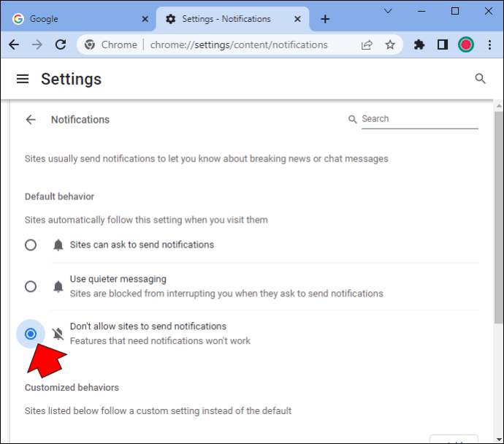Image resolution: width=504 pixels, height=444 pixels.
Task: Open a new tab with the plus button
Action: tap(325, 19)
